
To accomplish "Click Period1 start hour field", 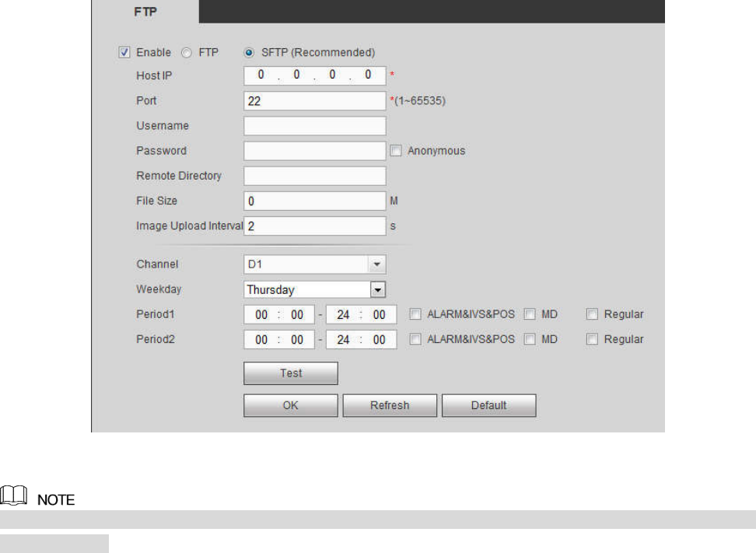I will 261,315.
